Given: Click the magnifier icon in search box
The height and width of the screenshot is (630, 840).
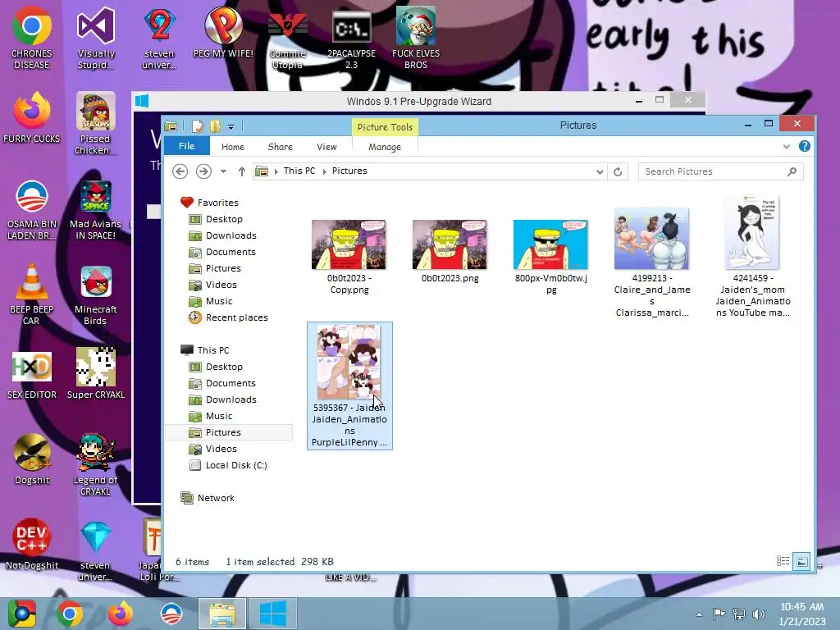Looking at the screenshot, I should [x=792, y=171].
